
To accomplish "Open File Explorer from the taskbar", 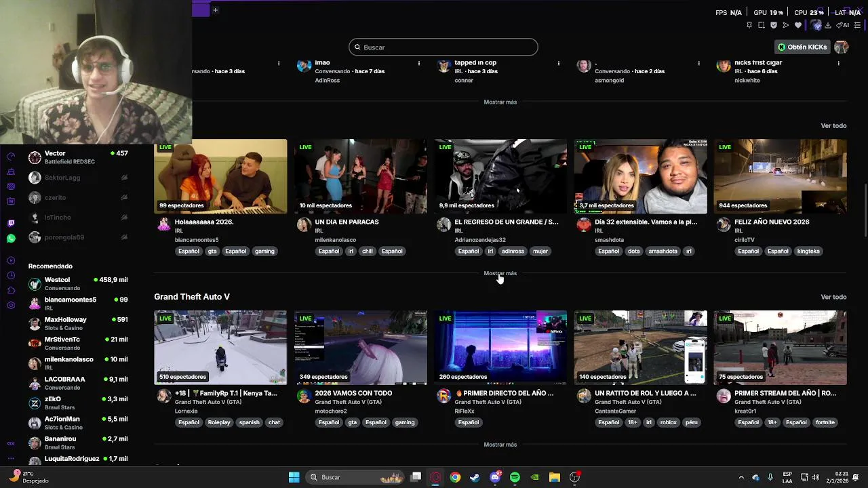I will click(554, 477).
